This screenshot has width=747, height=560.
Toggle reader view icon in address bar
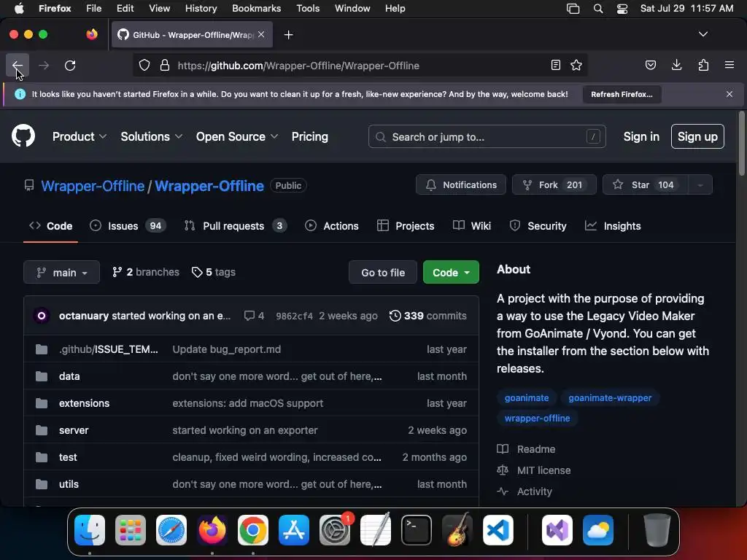coord(555,65)
